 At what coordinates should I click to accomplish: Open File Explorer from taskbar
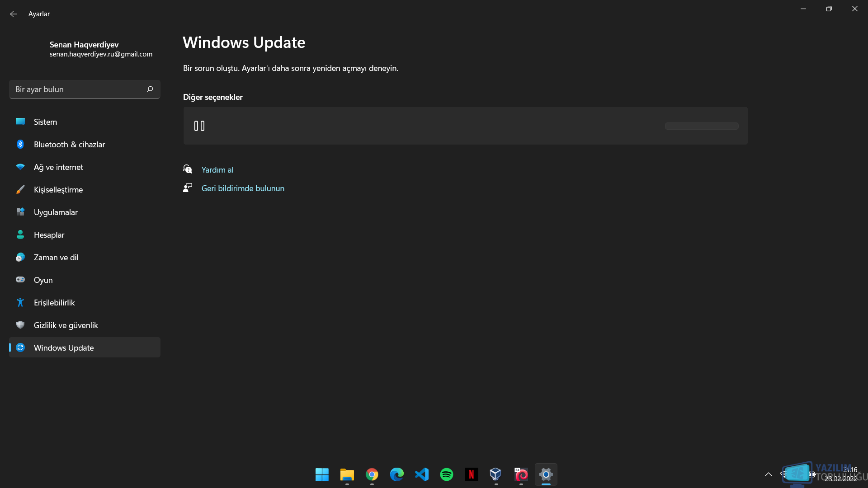[x=347, y=474]
